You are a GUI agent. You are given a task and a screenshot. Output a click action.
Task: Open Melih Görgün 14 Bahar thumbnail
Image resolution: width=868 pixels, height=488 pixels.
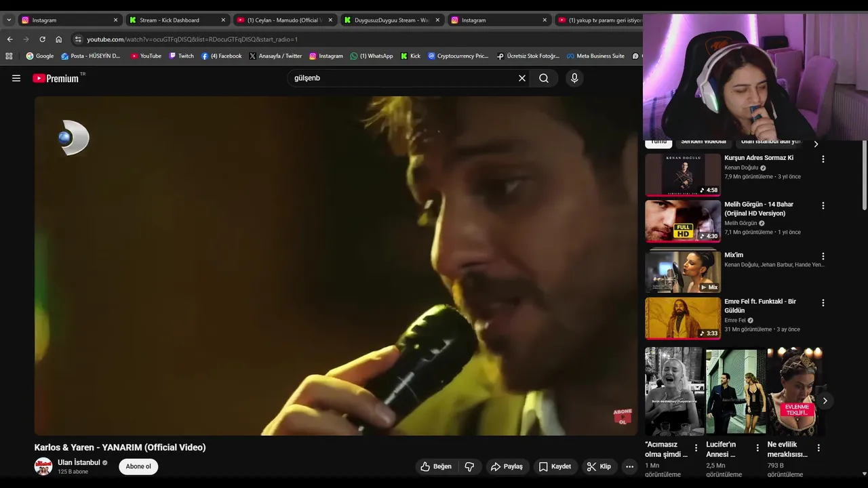(683, 221)
